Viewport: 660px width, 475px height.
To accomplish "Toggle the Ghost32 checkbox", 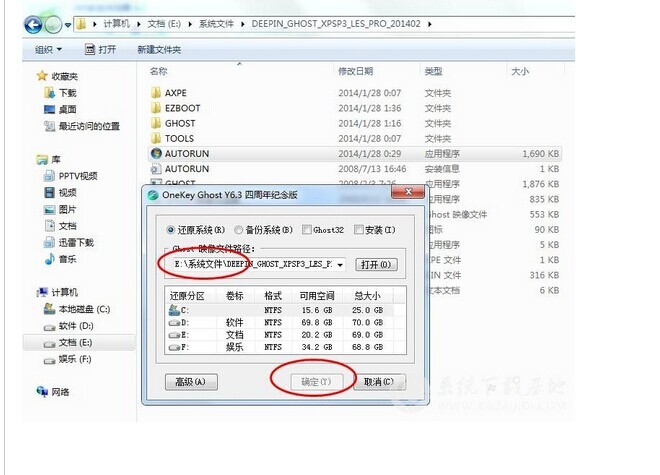I will click(x=307, y=229).
